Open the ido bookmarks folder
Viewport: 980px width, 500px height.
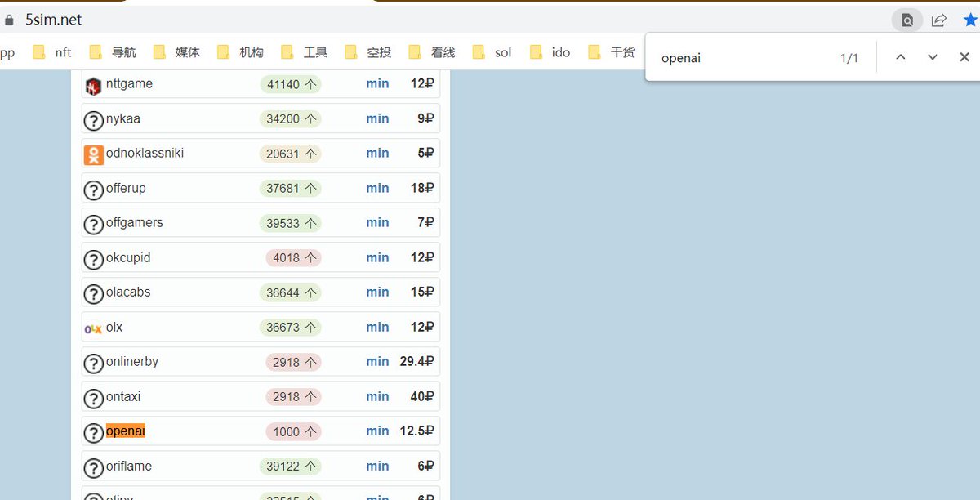click(x=550, y=52)
